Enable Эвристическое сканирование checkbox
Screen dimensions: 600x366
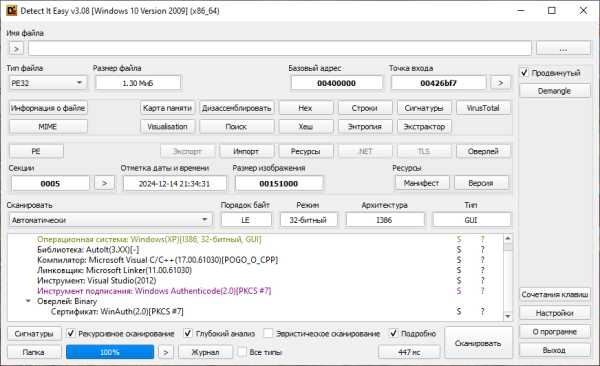coord(268,333)
